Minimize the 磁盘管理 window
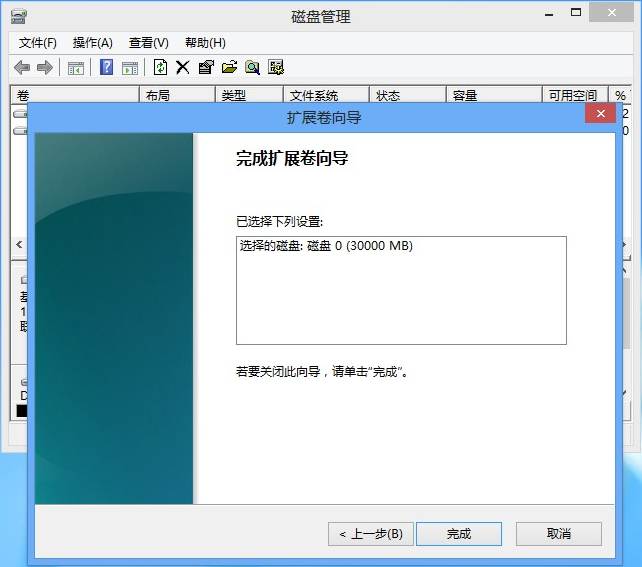The image size is (642, 567). (x=549, y=13)
